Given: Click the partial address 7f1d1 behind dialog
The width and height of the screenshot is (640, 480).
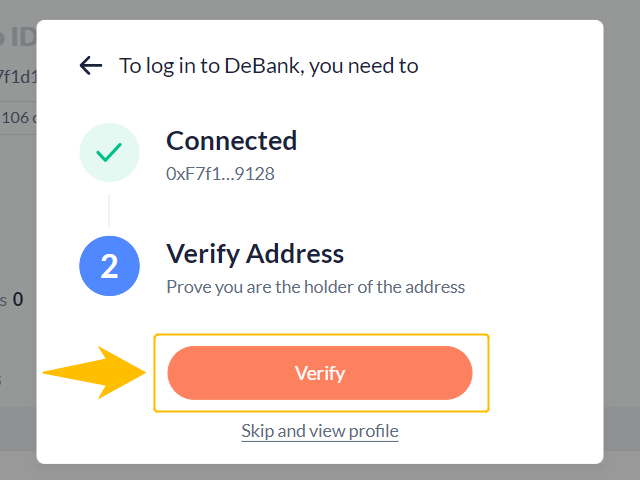Looking at the screenshot, I should (x=18, y=77).
